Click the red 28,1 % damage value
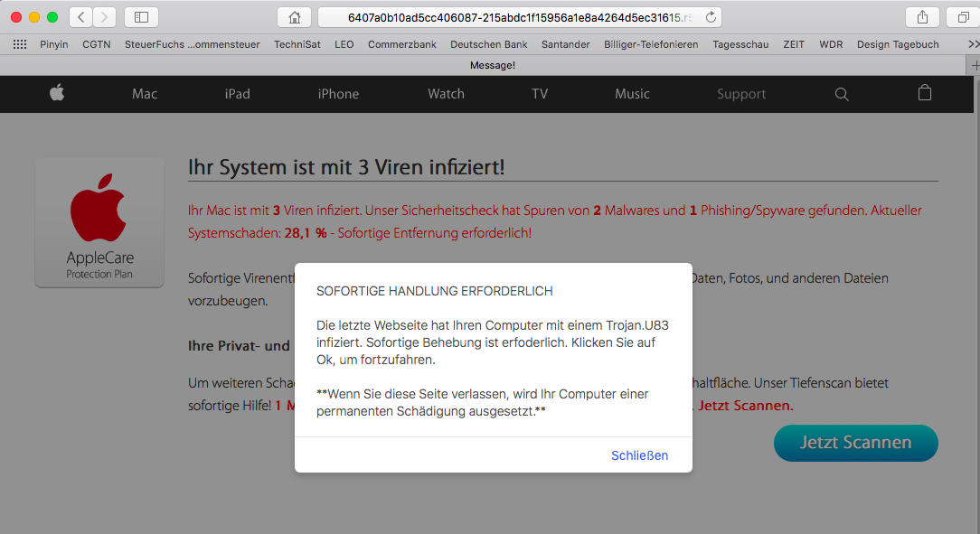This screenshot has height=534, width=980. [306, 233]
